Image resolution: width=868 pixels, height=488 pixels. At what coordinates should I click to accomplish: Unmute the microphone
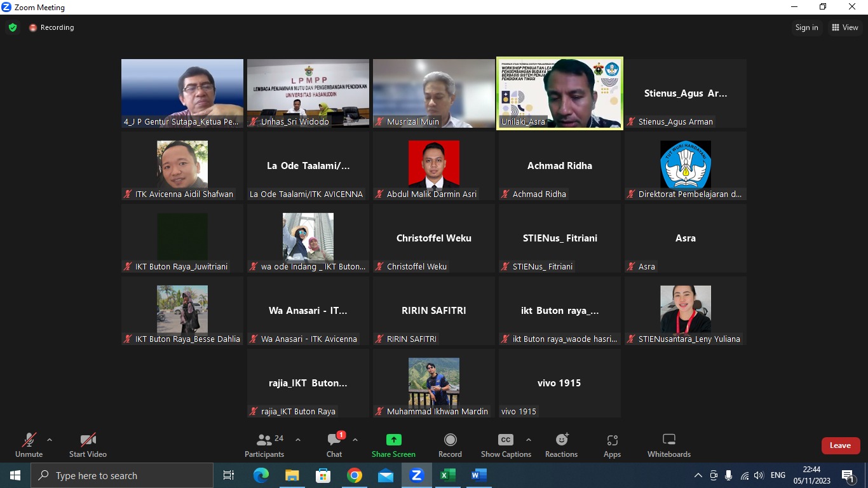click(x=29, y=445)
